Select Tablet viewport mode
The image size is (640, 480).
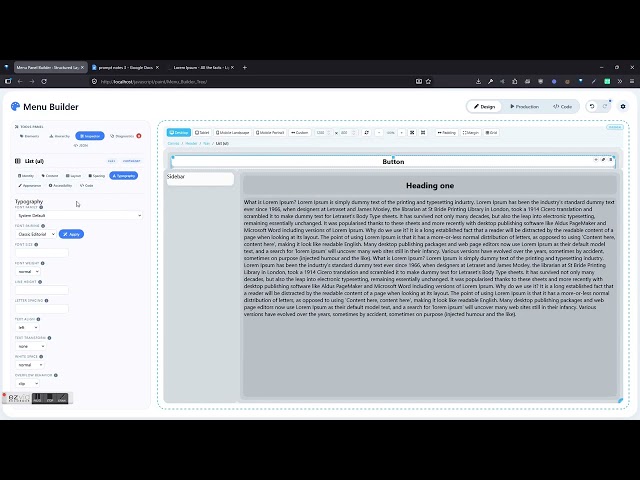point(202,133)
